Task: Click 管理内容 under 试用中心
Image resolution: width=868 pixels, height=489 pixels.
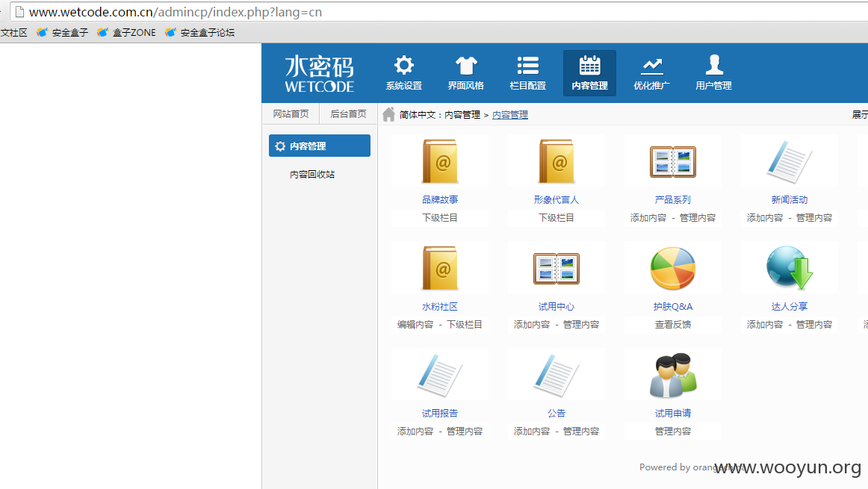Action: (581, 325)
